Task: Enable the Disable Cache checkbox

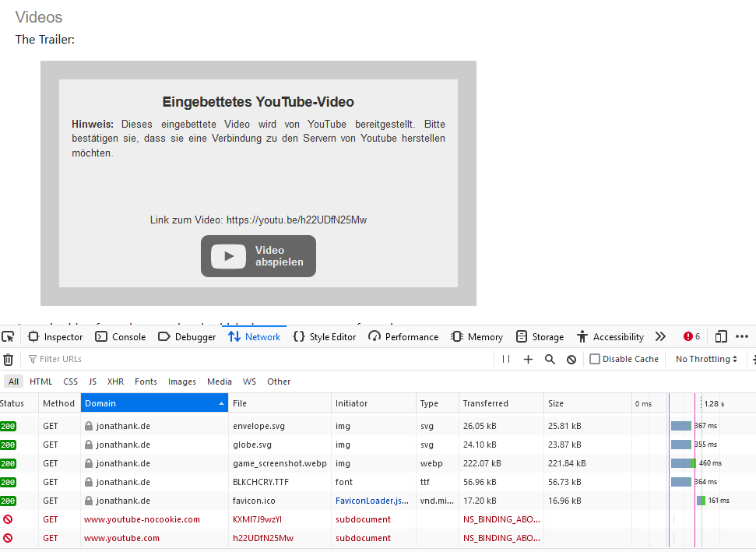Action: pyautogui.click(x=595, y=359)
